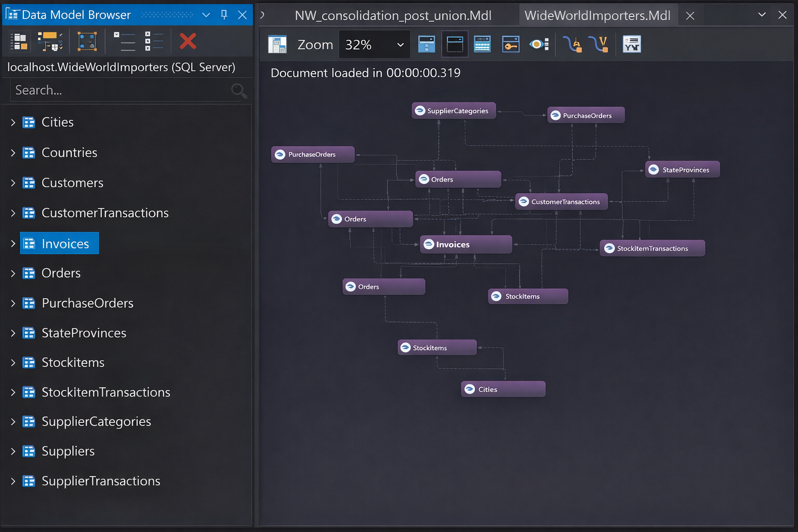The height and width of the screenshot is (532, 798).
Task: Click the entity view icon with key symbol
Action: 511,45
